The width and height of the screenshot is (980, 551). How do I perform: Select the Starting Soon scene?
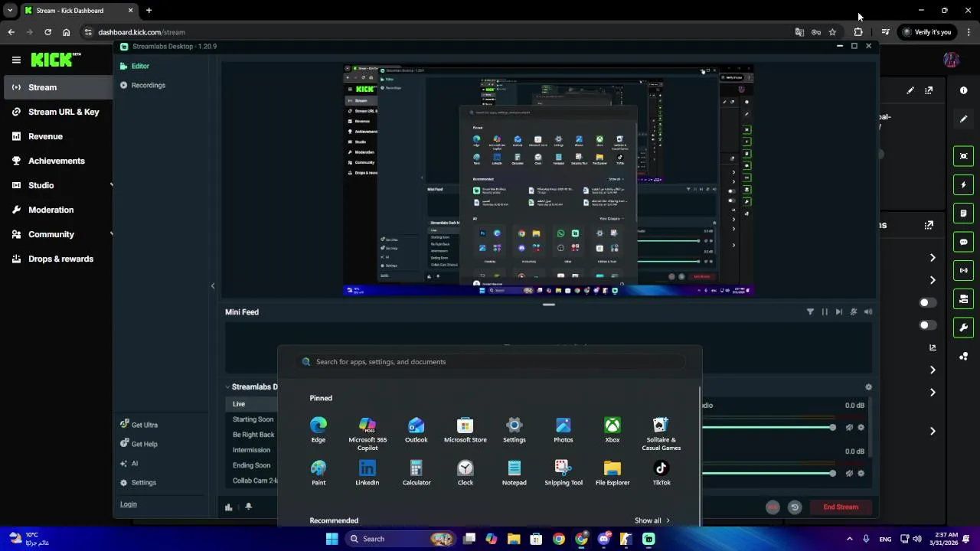(x=253, y=419)
